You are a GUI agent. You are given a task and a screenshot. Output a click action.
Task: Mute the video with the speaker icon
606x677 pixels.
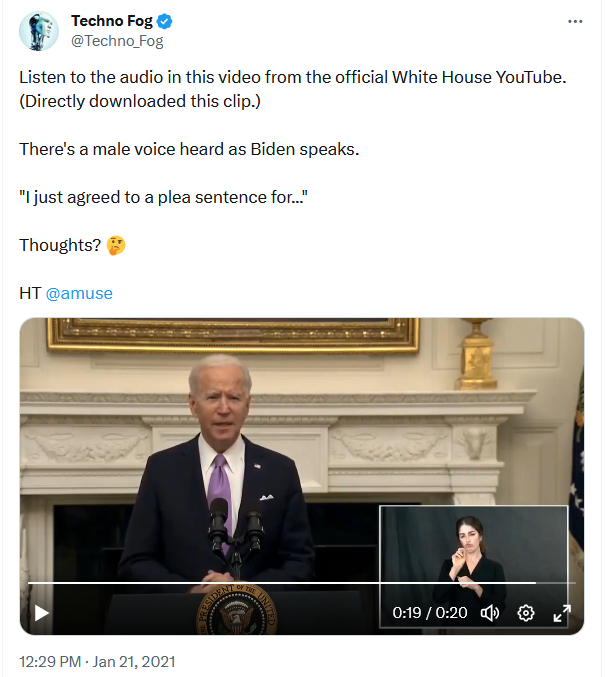(490, 613)
